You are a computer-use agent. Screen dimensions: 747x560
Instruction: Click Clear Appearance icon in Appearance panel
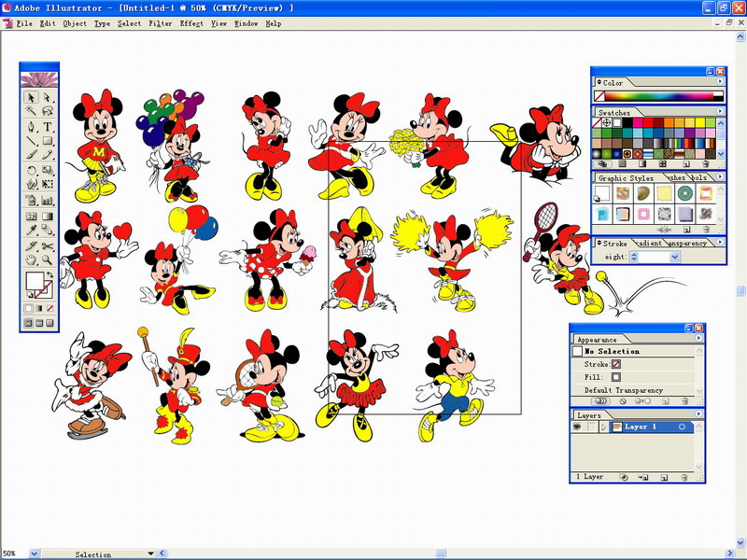(623, 401)
